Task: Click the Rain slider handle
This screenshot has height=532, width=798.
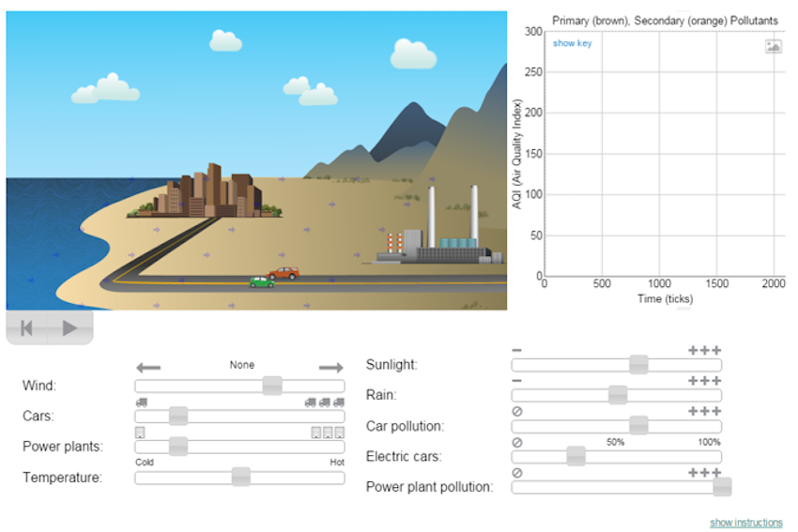Action: (618, 395)
